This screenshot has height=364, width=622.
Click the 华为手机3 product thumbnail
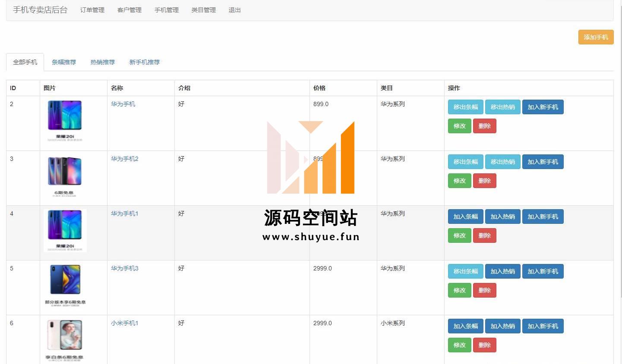(65, 286)
